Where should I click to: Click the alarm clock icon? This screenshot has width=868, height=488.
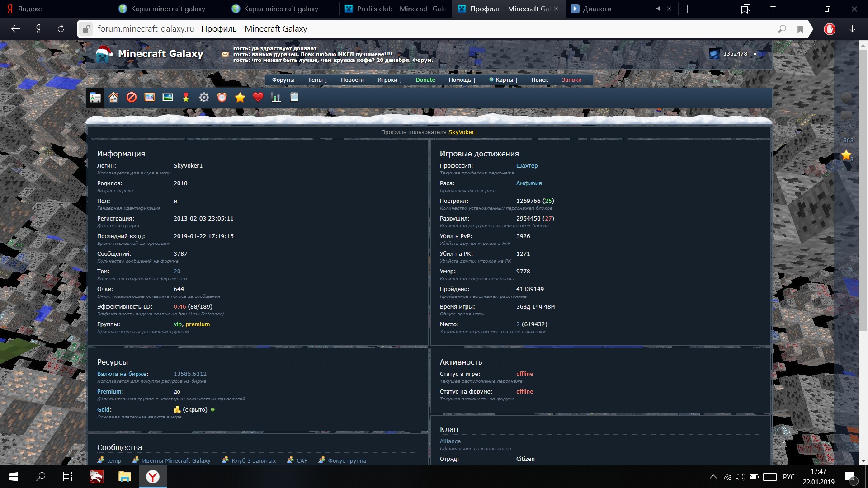(x=222, y=97)
